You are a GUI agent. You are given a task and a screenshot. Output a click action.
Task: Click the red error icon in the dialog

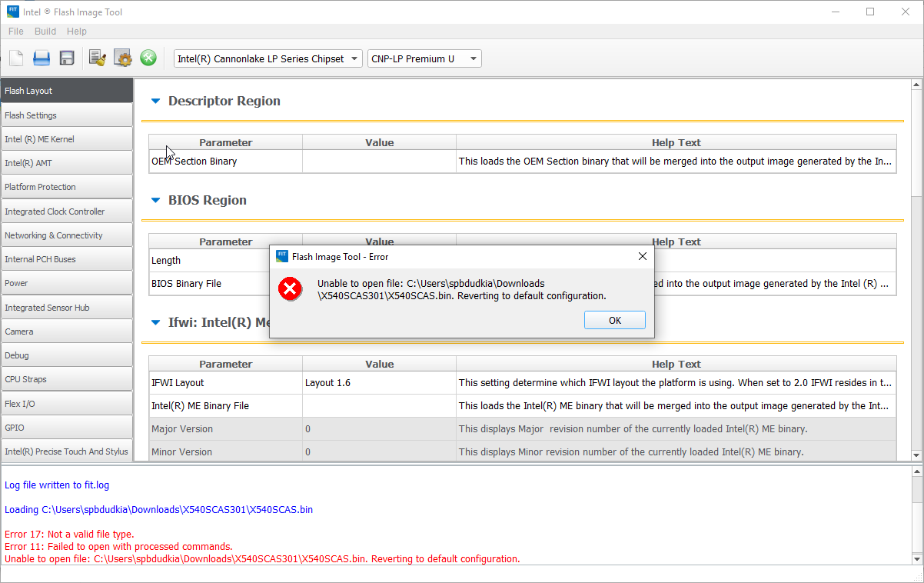click(x=290, y=289)
